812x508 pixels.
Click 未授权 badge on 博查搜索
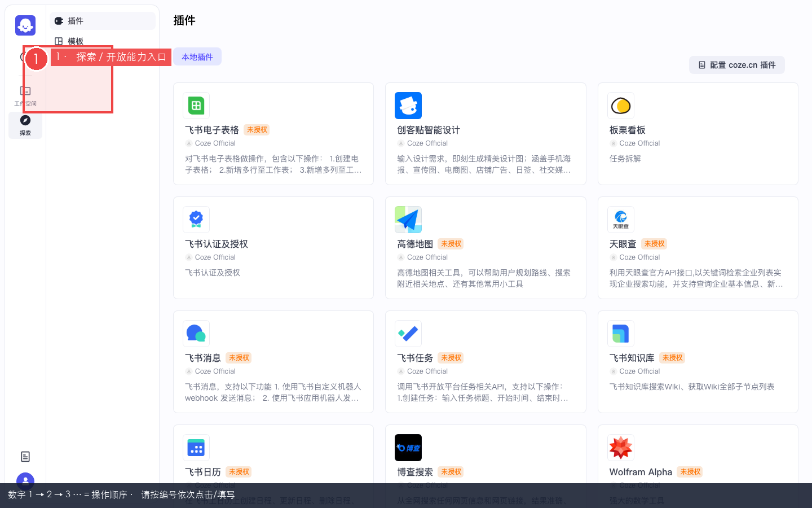[451, 472]
